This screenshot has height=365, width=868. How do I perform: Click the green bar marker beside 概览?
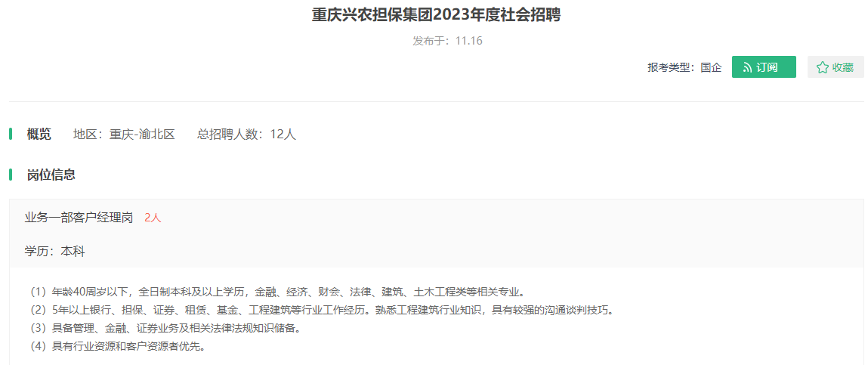pyautogui.click(x=11, y=134)
